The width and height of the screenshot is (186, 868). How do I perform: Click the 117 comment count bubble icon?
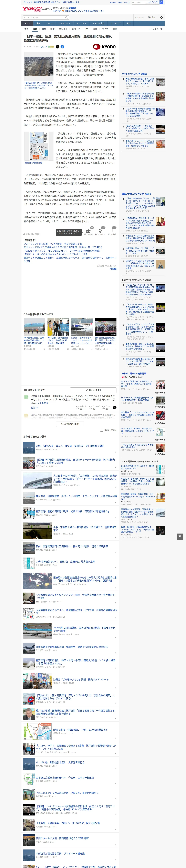pos(44,47)
